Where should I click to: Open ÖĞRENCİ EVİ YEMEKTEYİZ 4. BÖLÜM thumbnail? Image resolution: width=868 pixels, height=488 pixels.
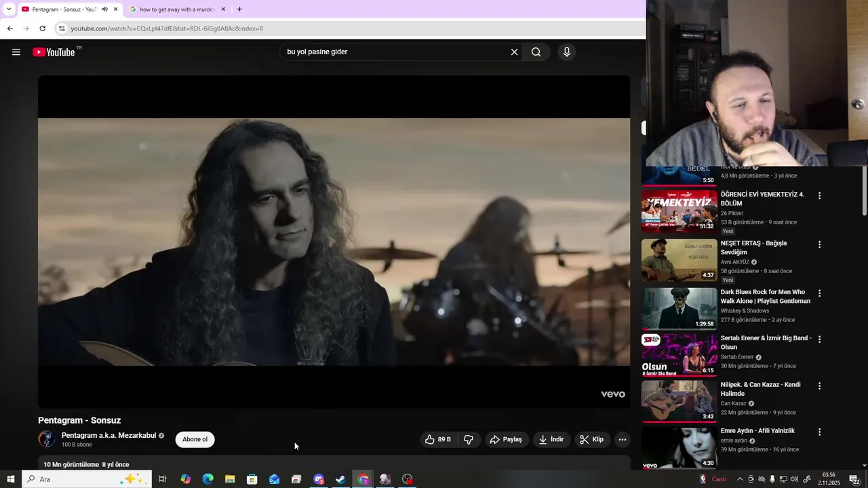pos(679,211)
